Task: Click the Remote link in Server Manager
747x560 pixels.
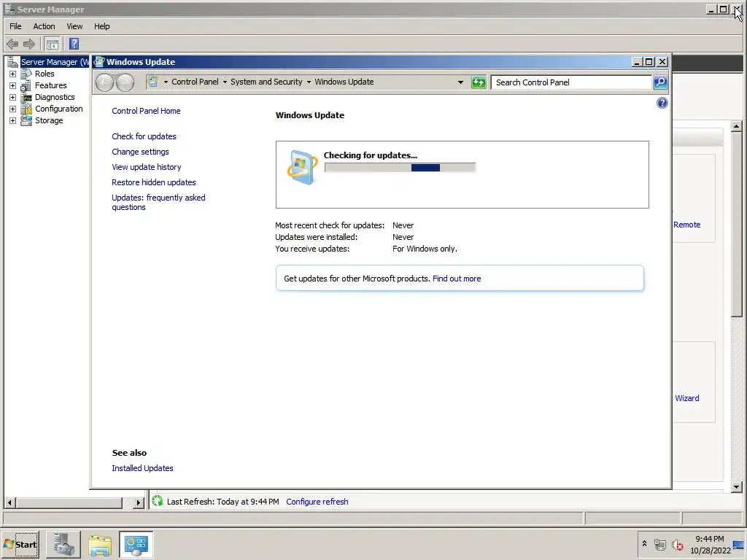Action: (x=686, y=225)
